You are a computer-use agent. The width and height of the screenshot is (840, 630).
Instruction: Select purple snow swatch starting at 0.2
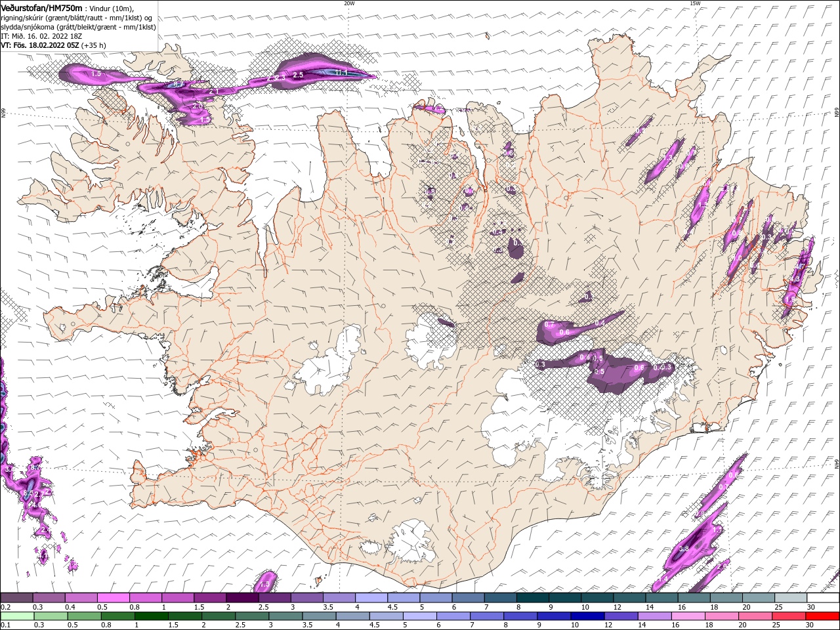point(16,598)
